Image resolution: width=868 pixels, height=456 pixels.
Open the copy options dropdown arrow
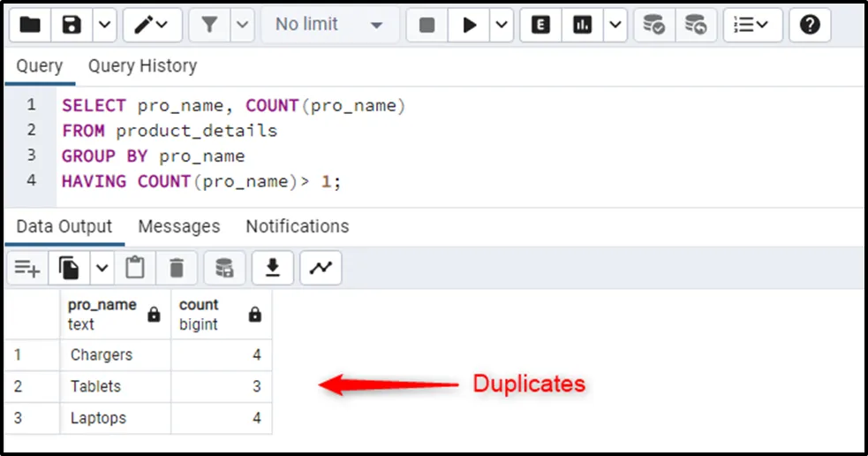click(x=102, y=267)
